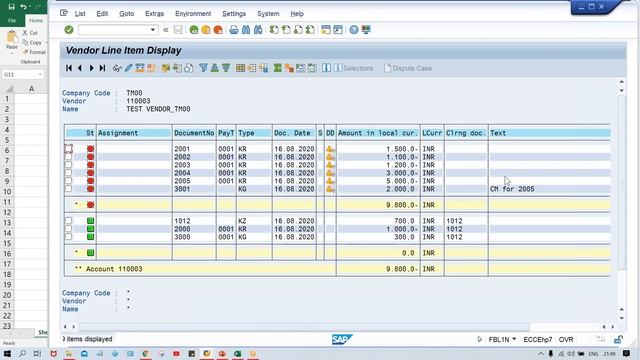640x360 pixels.
Task: Click the Print icon
Action: [x=233, y=29]
